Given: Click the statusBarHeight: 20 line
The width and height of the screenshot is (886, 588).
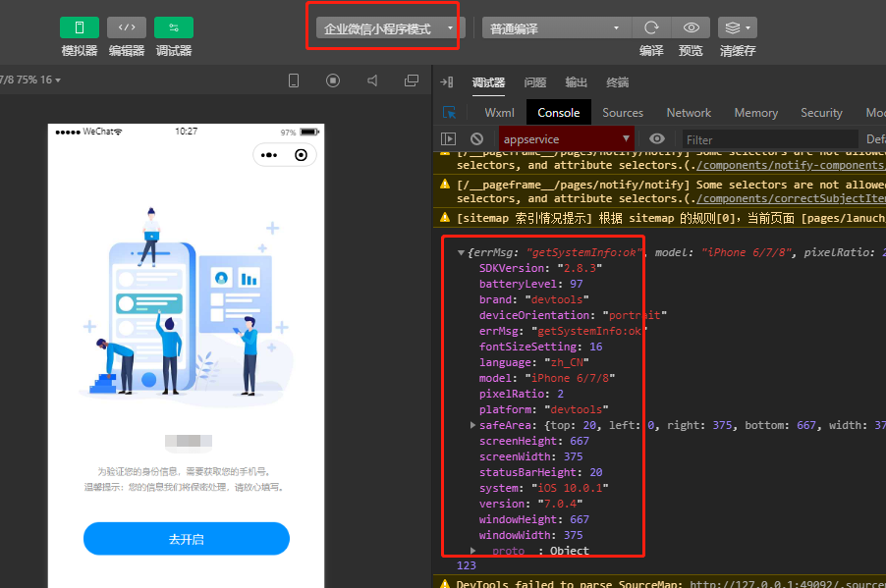Looking at the screenshot, I should pos(541,472).
